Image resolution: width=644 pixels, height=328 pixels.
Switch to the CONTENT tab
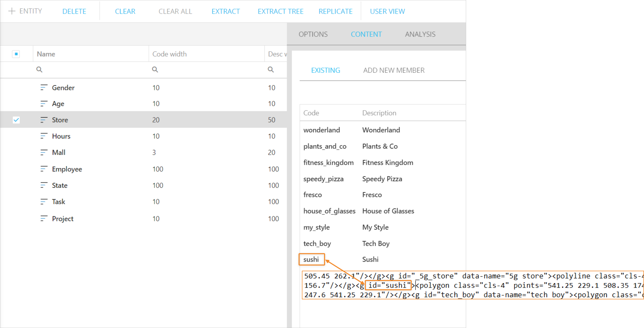click(366, 34)
